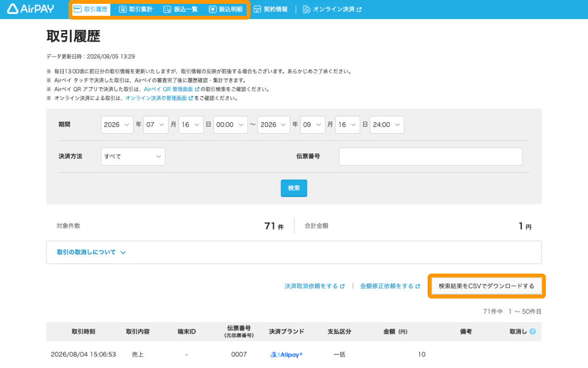Open the 取引履歴 tab
588x368 pixels.
(x=91, y=10)
